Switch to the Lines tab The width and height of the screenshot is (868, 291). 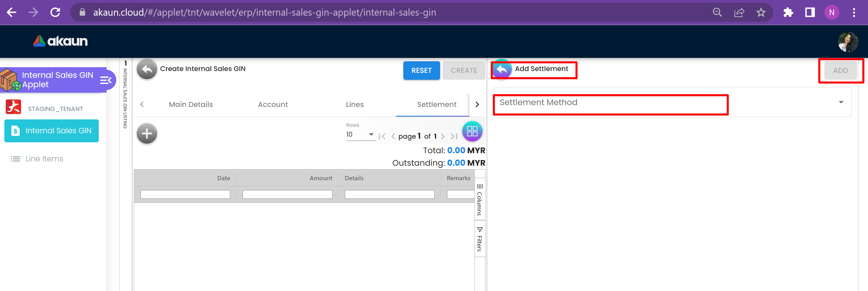point(355,104)
